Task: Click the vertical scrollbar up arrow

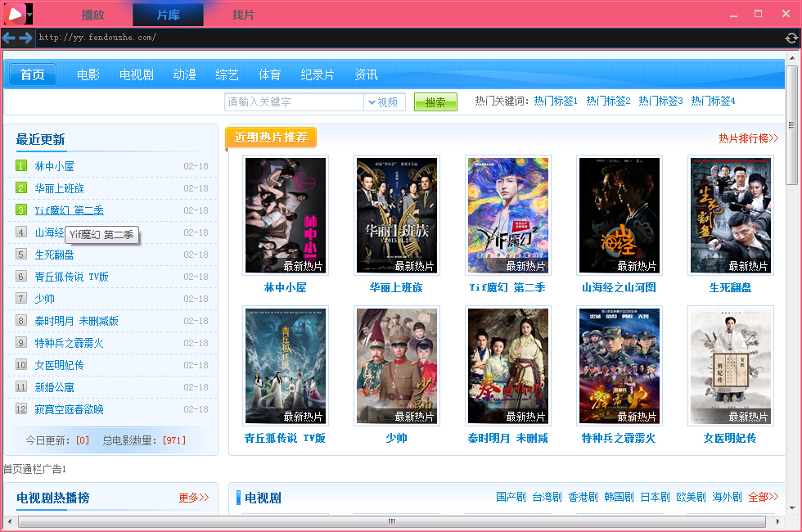Action: [x=791, y=60]
